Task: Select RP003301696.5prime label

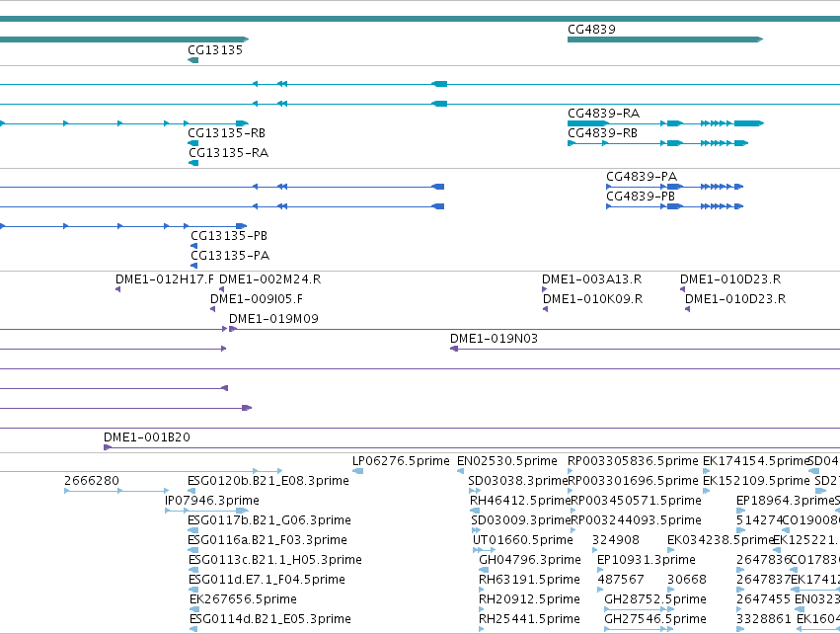Action: [635, 481]
